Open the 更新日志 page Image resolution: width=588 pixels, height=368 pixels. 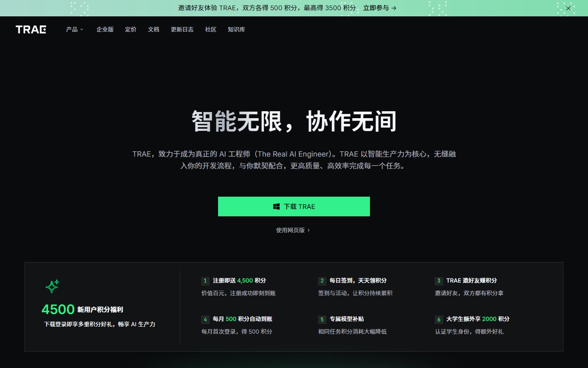pyautogui.click(x=182, y=29)
